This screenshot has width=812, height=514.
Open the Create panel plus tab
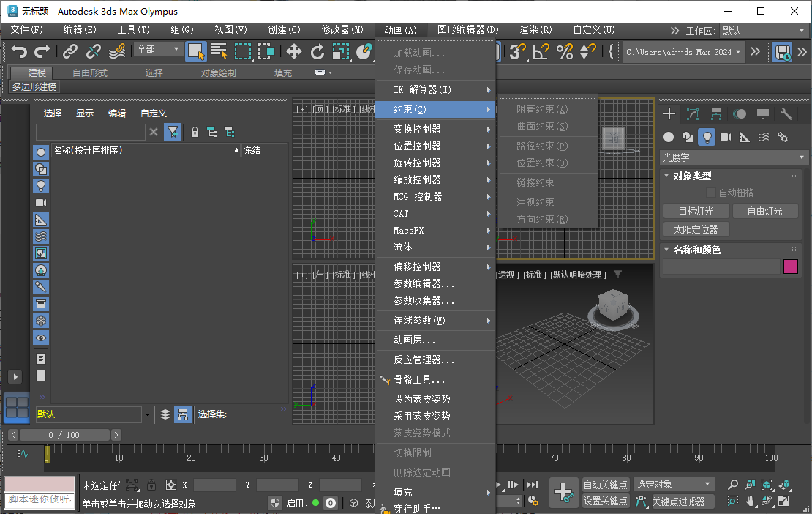(669, 114)
